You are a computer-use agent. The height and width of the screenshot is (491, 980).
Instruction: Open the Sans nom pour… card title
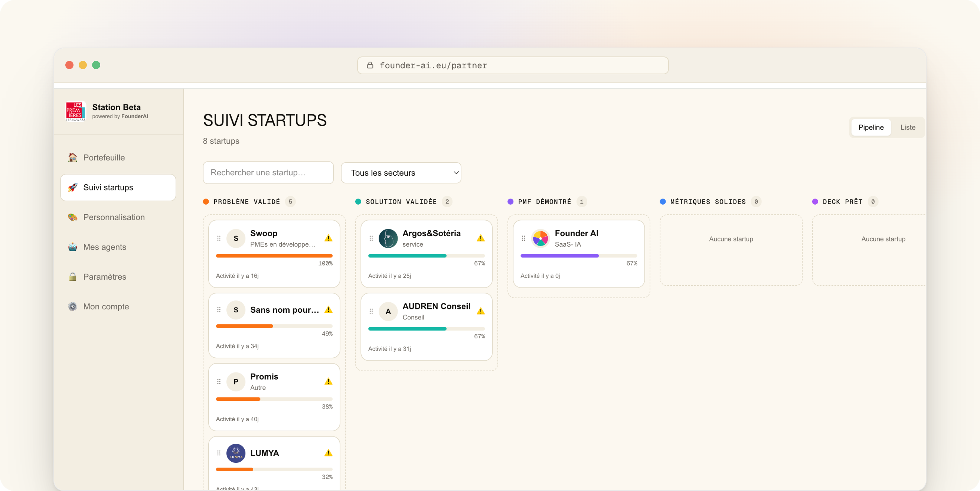tap(285, 310)
